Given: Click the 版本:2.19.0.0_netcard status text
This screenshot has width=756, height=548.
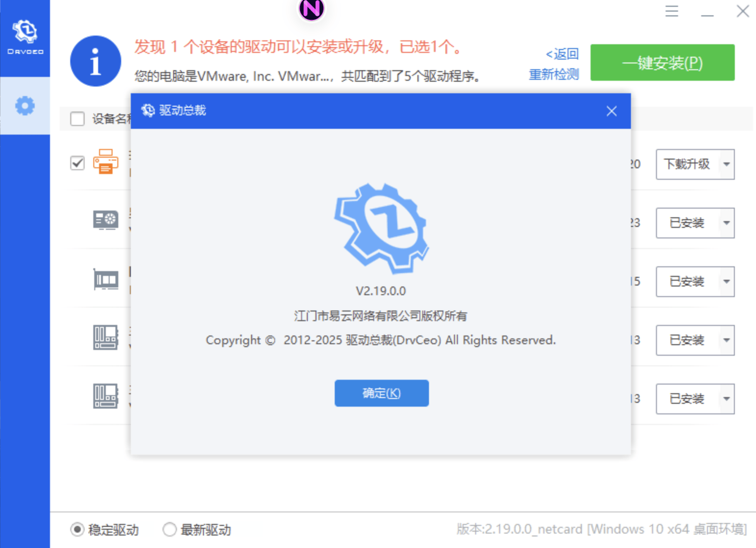Looking at the screenshot, I should (602, 529).
